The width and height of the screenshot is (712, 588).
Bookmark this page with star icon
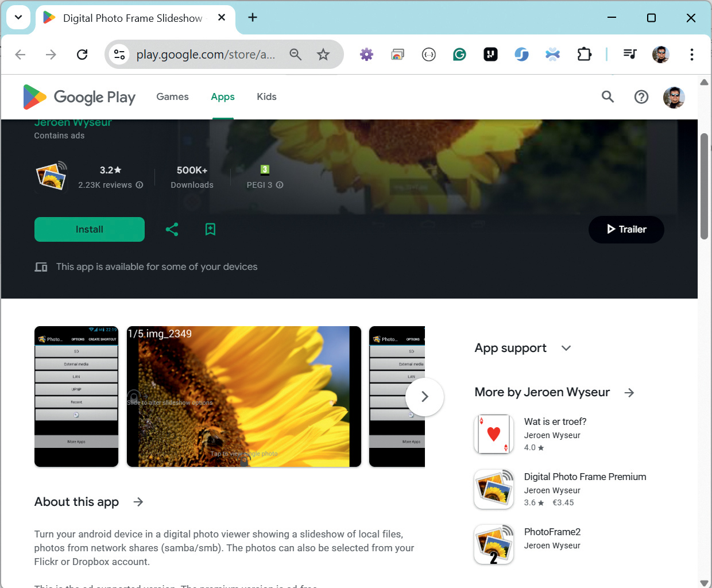(323, 55)
